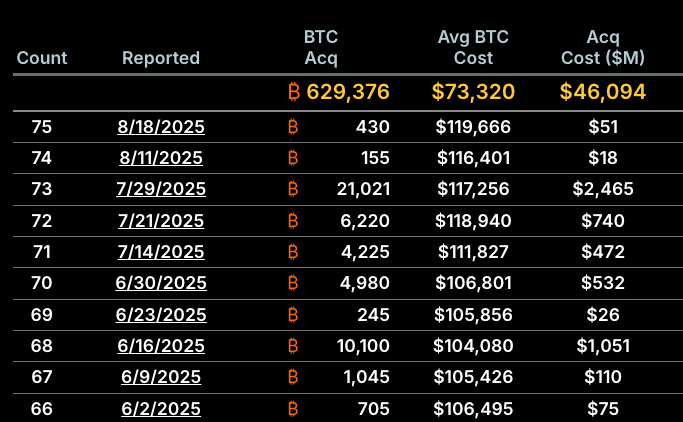683x422 pixels.
Task: Click the Bitcoin icon next to 6,220
Action: 293,221
